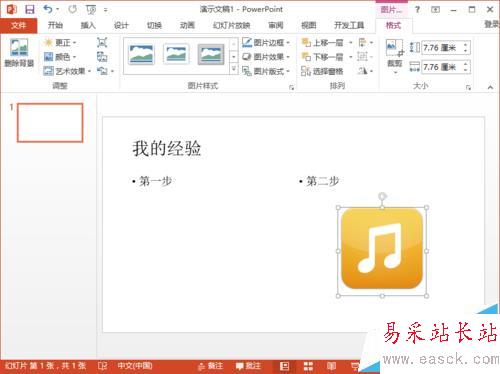Open the Picture Styles group dialog launcher
This screenshot has height=374, width=500.
point(292,88)
